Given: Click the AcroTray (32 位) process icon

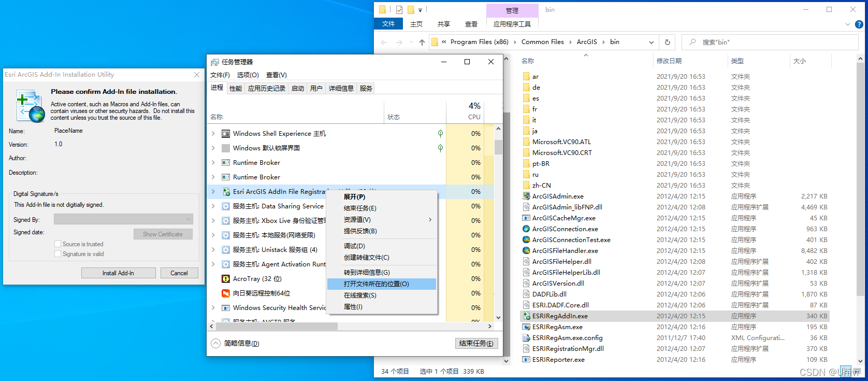Looking at the screenshot, I should coord(226,278).
